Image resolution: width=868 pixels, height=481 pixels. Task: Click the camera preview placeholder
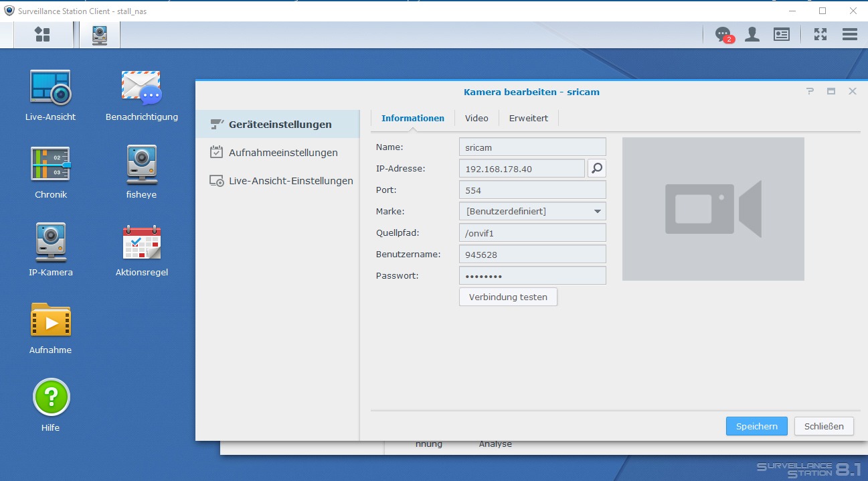(713, 209)
